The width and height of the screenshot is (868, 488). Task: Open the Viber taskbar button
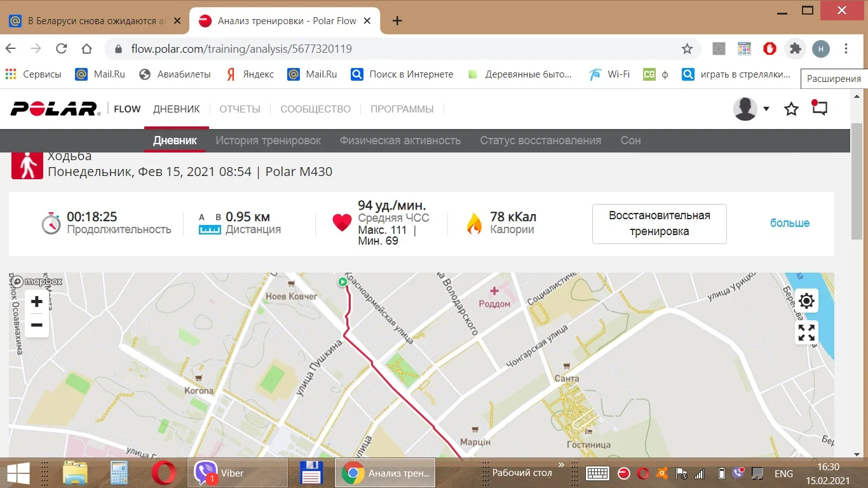[237, 473]
